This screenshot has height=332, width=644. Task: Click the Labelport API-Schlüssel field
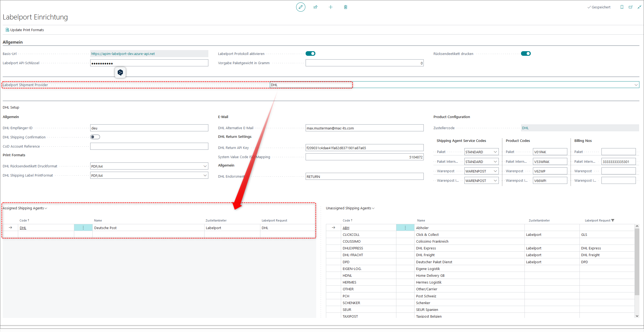click(149, 63)
